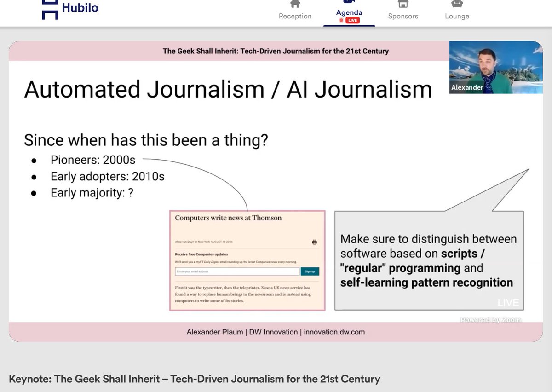Open the Lounge tab
552x392 pixels.
(x=457, y=11)
